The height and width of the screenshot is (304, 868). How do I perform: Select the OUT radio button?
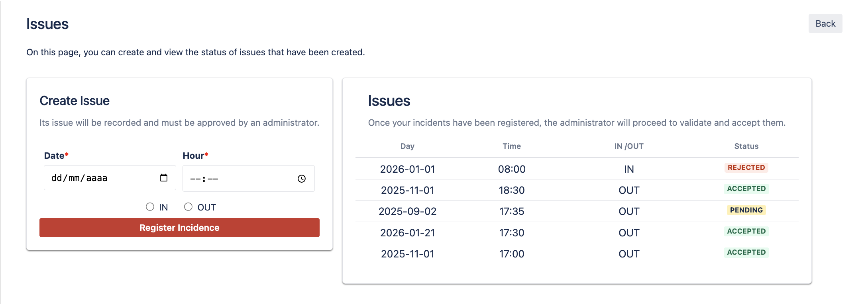pyautogui.click(x=187, y=207)
